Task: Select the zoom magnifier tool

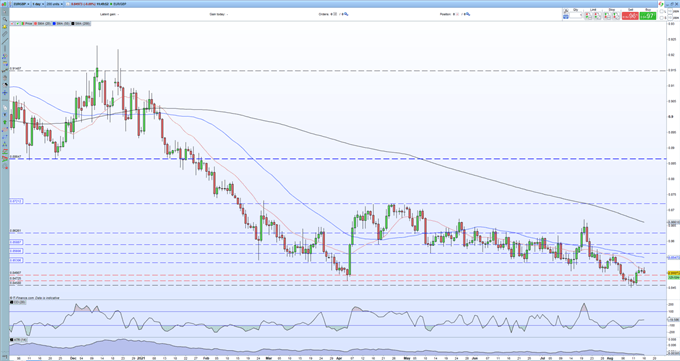Action: 5,19
